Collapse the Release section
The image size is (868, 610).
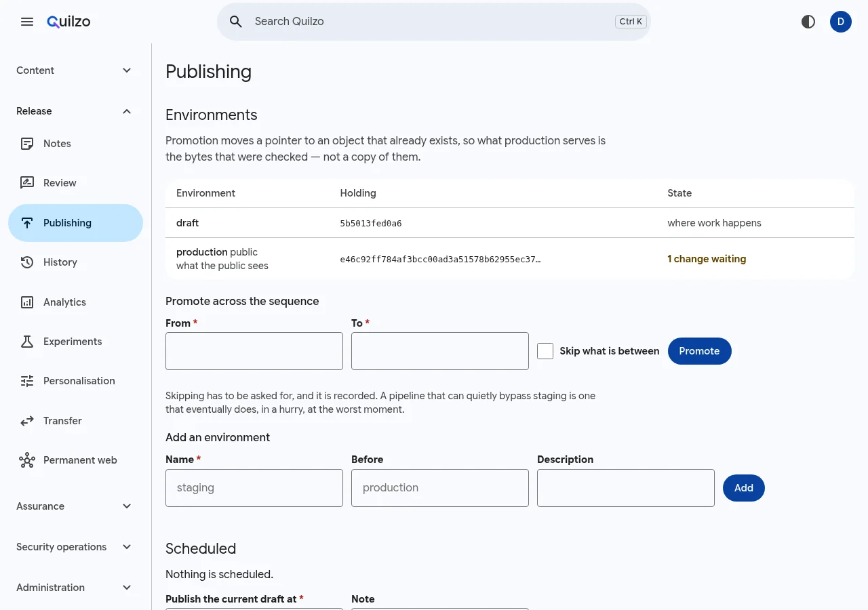[75, 111]
